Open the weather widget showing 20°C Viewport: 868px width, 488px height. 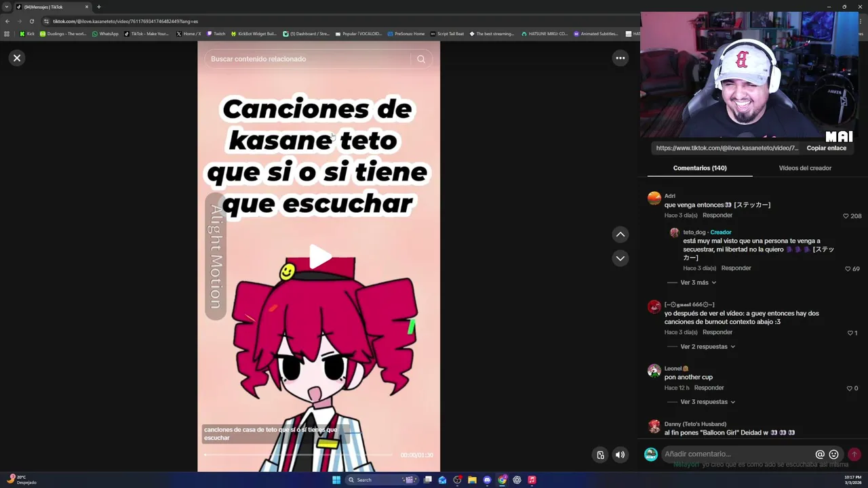[x=20, y=480]
